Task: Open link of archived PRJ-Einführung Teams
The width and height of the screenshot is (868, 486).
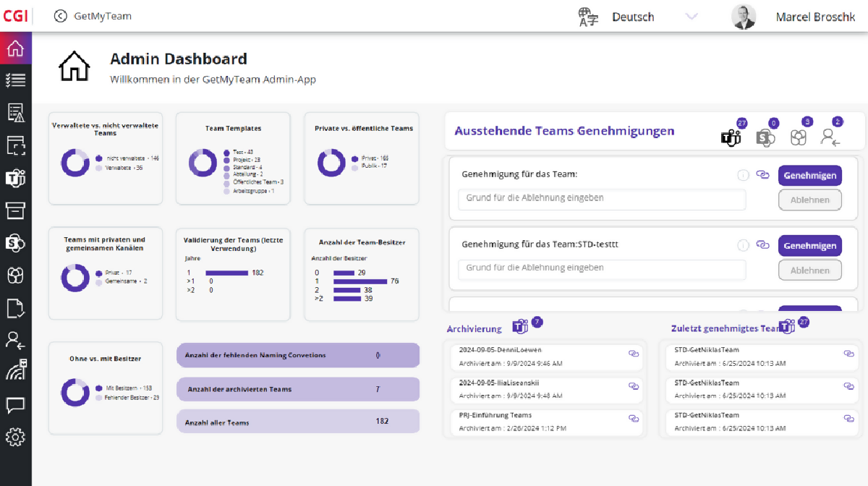Action: coord(634,419)
